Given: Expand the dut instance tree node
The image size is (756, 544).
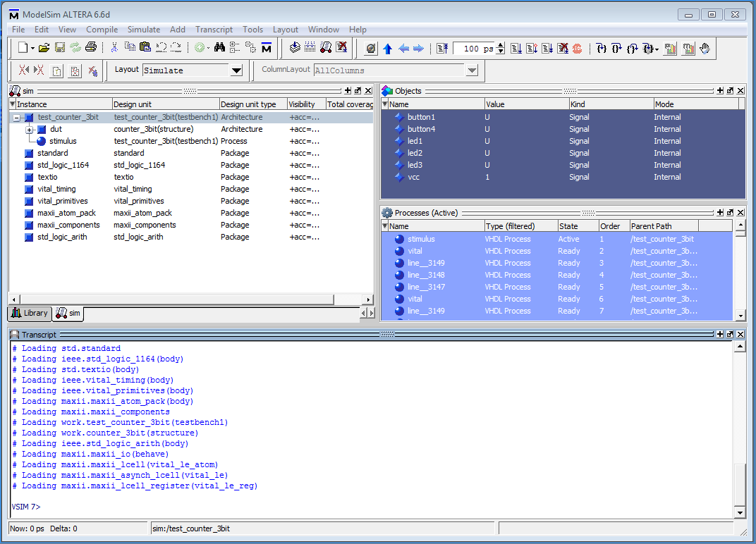Looking at the screenshot, I should [x=29, y=130].
